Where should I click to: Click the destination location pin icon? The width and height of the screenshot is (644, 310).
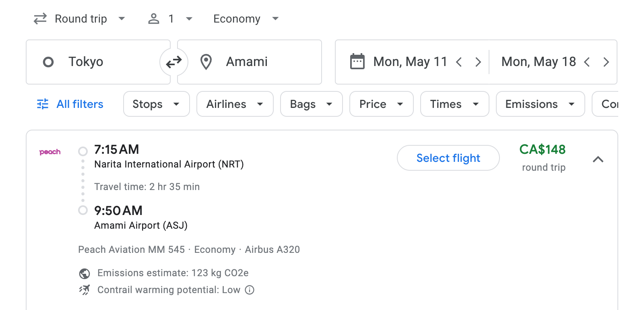click(206, 62)
